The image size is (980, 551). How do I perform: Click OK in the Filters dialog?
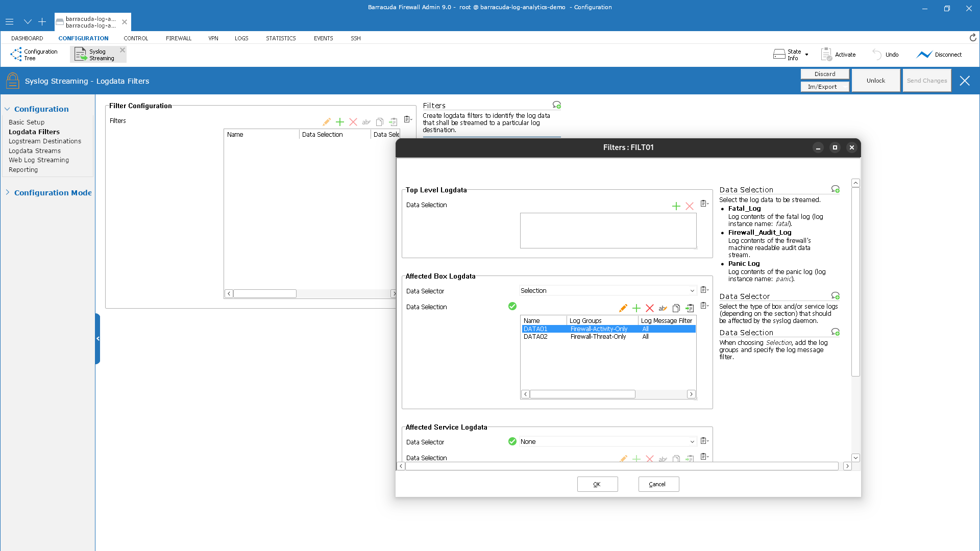(597, 484)
